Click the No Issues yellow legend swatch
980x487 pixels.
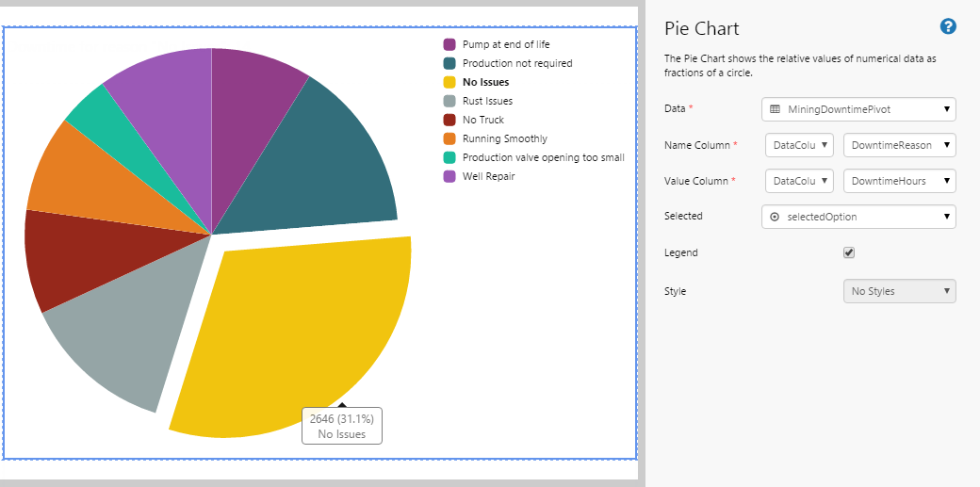449,82
